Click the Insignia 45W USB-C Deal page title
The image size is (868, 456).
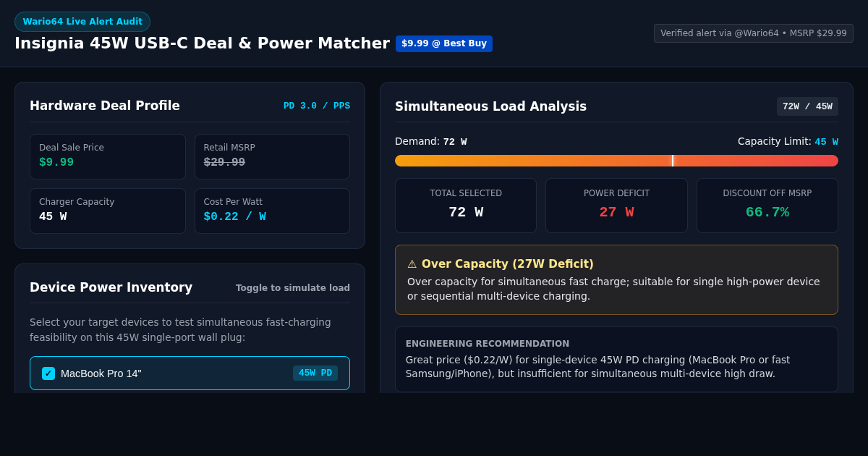[202, 43]
